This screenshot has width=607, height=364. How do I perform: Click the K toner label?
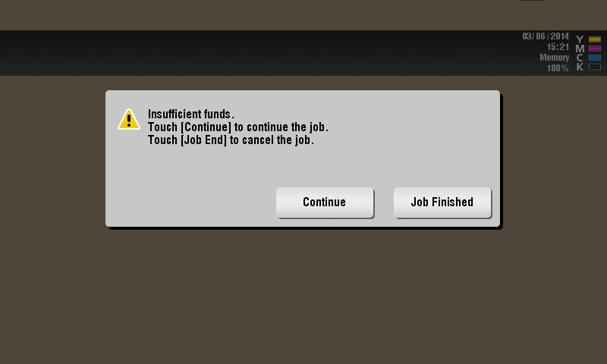click(x=580, y=67)
